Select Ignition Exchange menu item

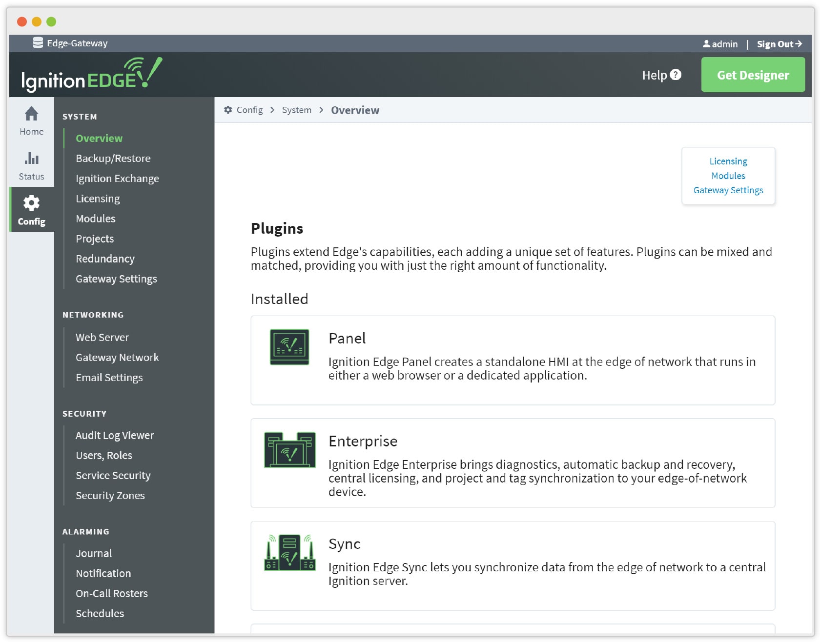pyautogui.click(x=117, y=179)
